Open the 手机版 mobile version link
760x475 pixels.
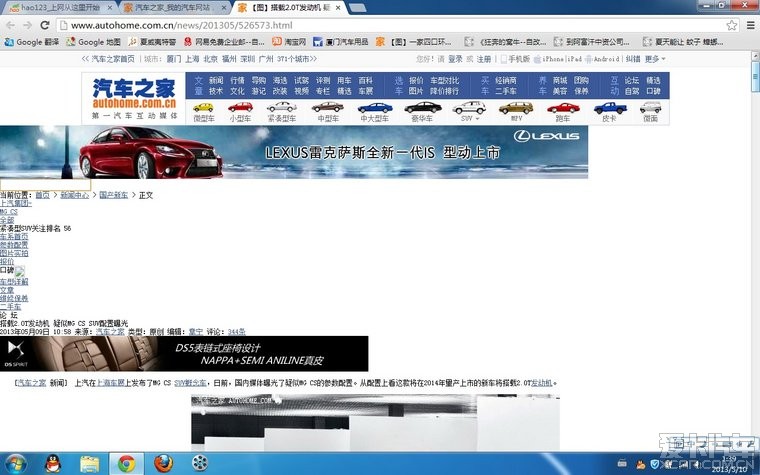(x=515, y=59)
